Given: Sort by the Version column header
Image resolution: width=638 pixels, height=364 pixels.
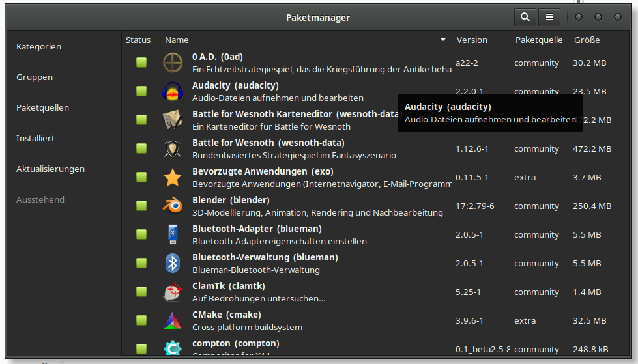Looking at the screenshot, I should [x=472, y=40].
